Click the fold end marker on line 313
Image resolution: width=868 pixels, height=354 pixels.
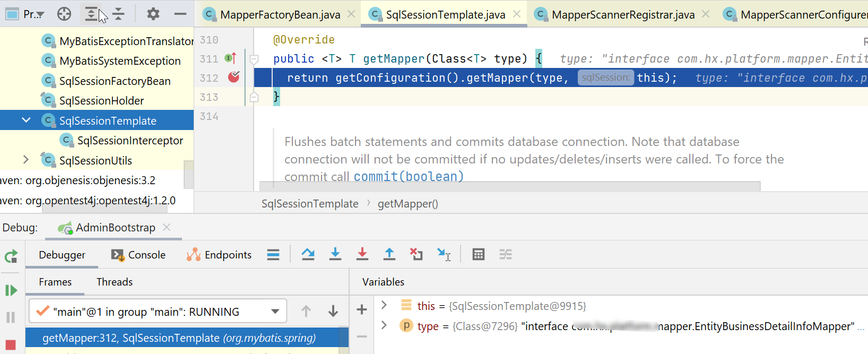pyautogui.click(x=254, y=97)
